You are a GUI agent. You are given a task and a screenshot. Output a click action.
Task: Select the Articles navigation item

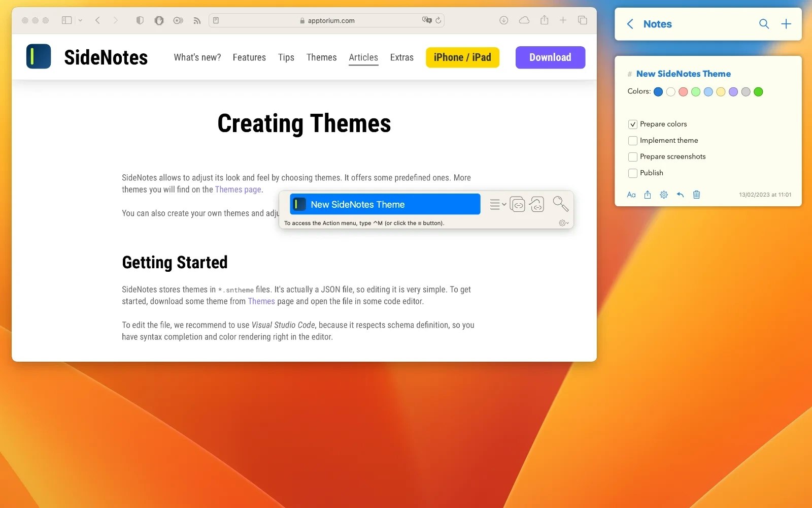point(363,57)
